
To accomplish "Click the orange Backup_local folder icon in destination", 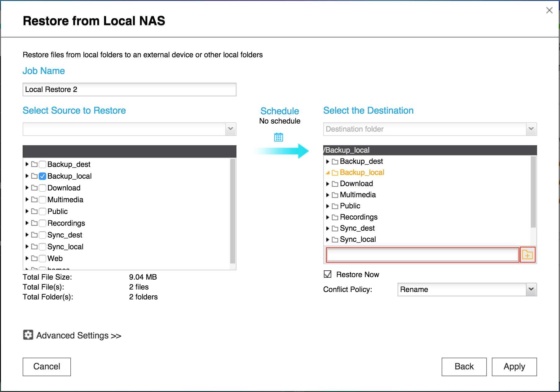I will [x=335, y=172].
